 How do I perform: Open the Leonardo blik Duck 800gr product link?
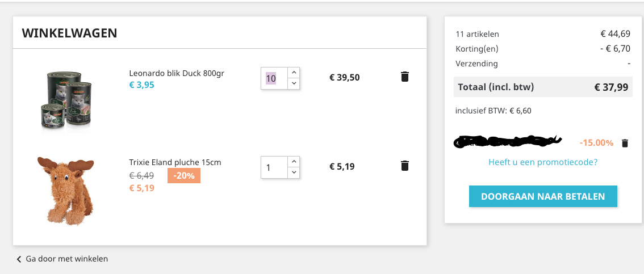tap(177, 73)
